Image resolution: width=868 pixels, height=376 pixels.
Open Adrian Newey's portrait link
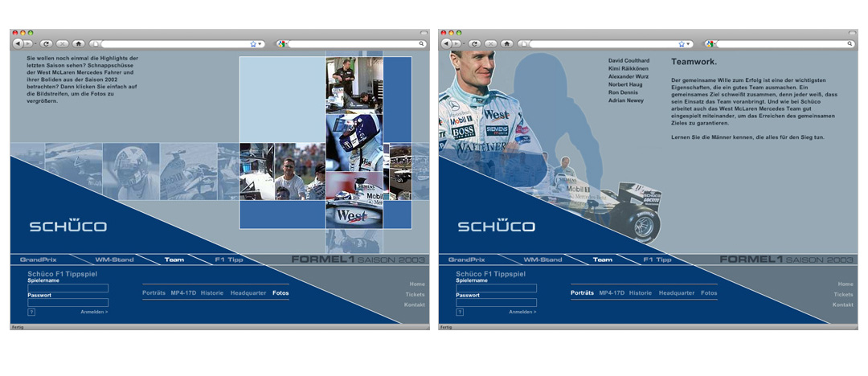pyautogui.click(x=626, y=100)
